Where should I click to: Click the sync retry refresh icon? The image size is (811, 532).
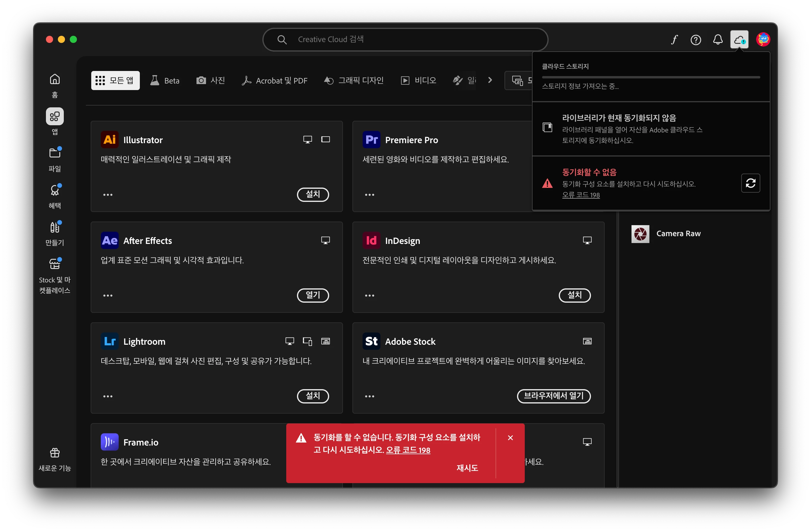(750, 183)
